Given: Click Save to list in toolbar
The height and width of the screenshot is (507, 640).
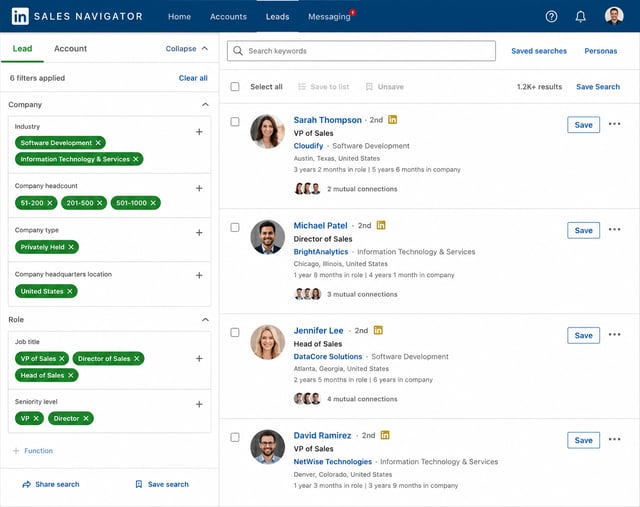Looking at the screenshot, I should point(324,87).
